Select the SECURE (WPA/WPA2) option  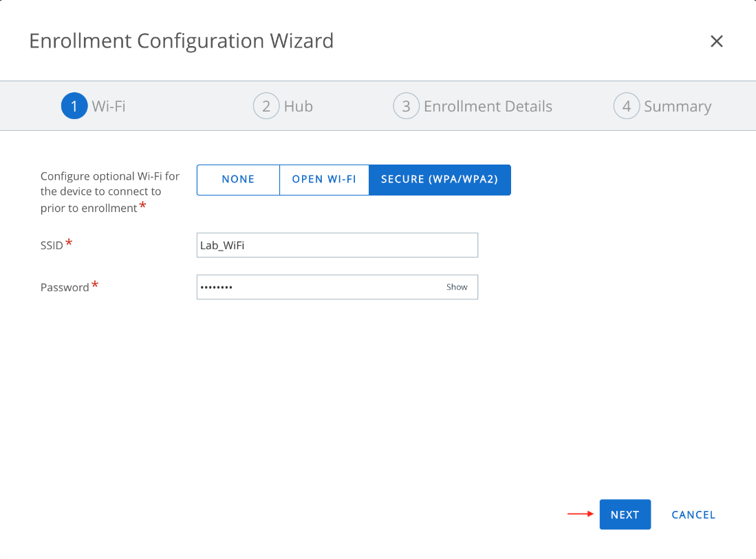(440, 180)
